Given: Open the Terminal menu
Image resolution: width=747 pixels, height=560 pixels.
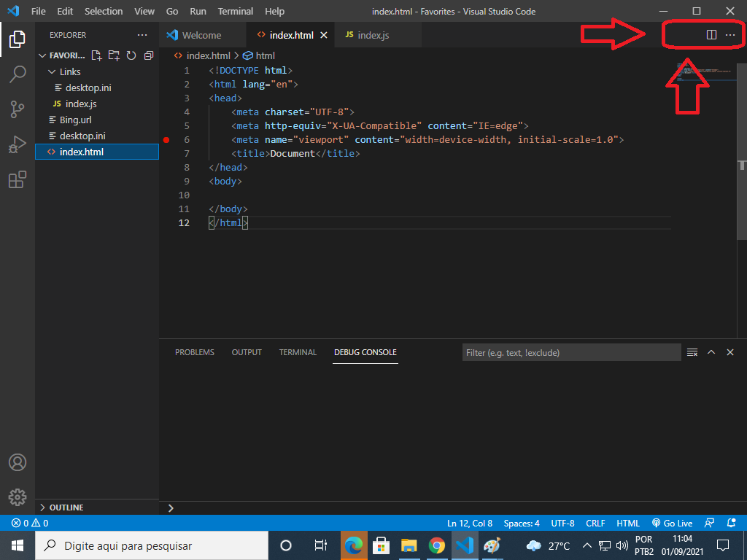Looking at the screenshot, I should point(236,11).
